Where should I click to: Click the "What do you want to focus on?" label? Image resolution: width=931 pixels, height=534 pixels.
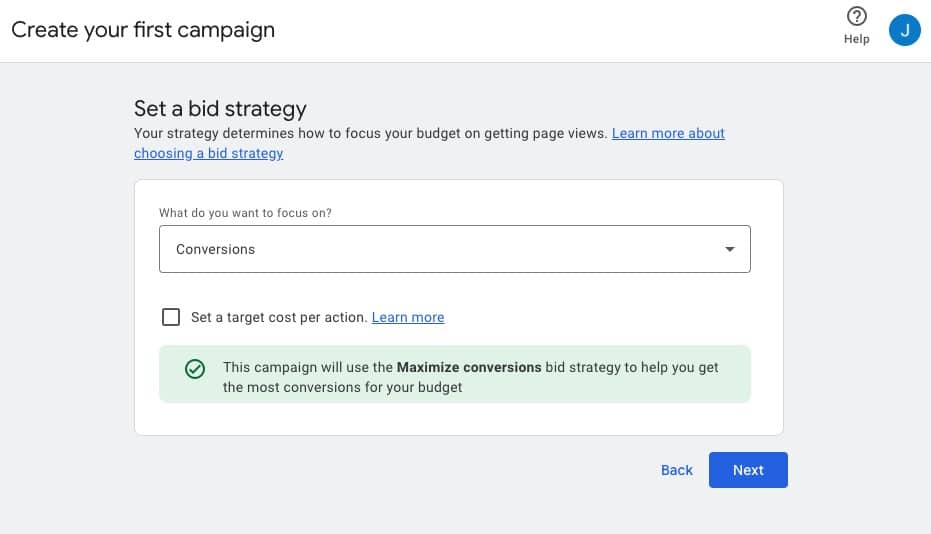246,213
